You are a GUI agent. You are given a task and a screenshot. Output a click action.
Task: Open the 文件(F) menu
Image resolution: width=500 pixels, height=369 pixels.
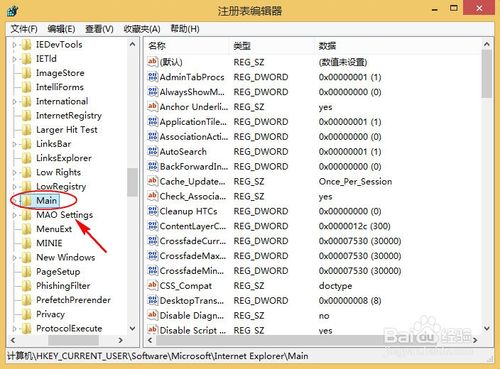24,29
